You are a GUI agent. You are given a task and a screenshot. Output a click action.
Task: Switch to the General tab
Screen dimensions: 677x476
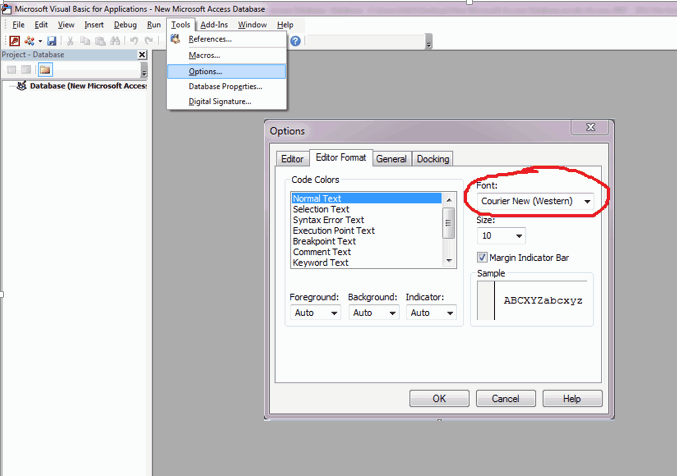(391, 159)
